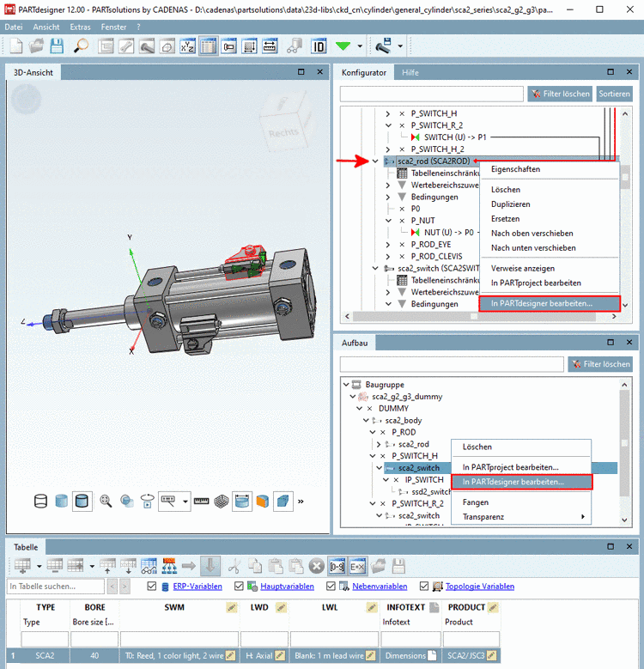Click the magnifying glass search icon
The height and width of the screenshot is (669, 644).
[81, 46]
